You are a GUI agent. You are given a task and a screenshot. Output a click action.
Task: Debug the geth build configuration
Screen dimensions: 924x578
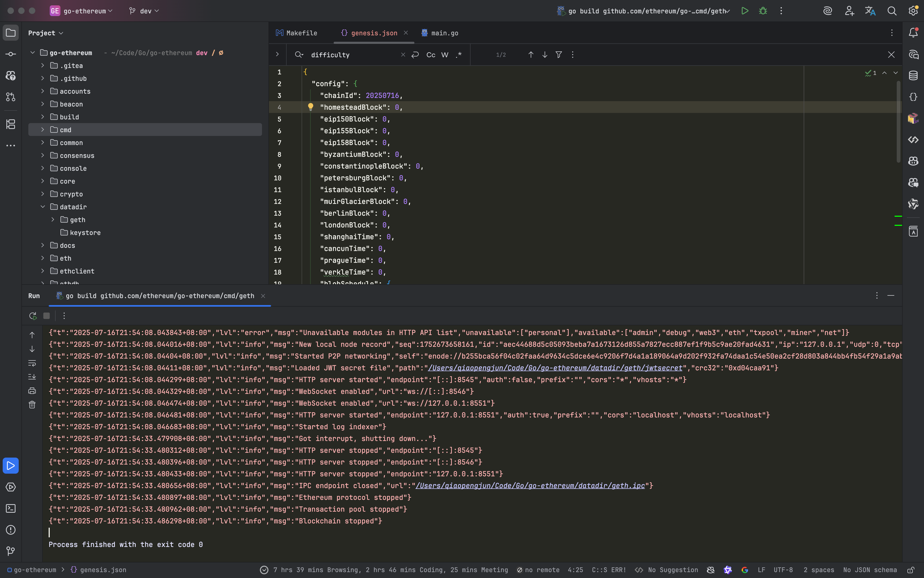(763, 11)
